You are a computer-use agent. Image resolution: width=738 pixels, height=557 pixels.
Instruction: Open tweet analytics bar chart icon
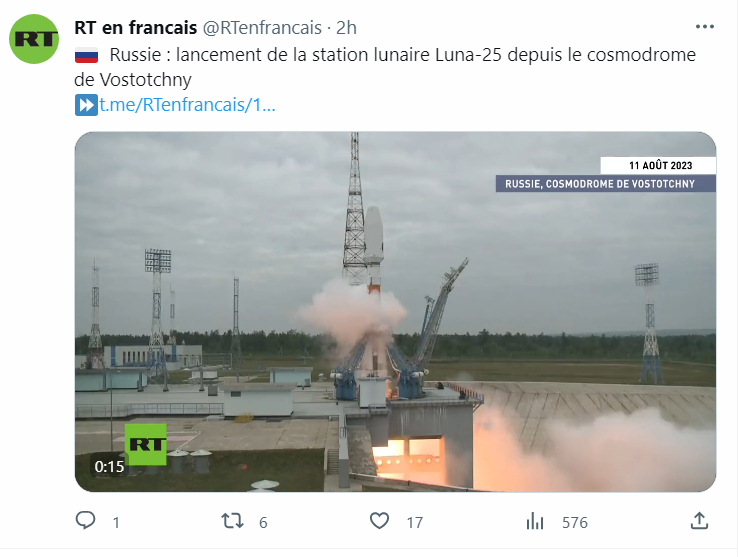[x=535, y=521]
